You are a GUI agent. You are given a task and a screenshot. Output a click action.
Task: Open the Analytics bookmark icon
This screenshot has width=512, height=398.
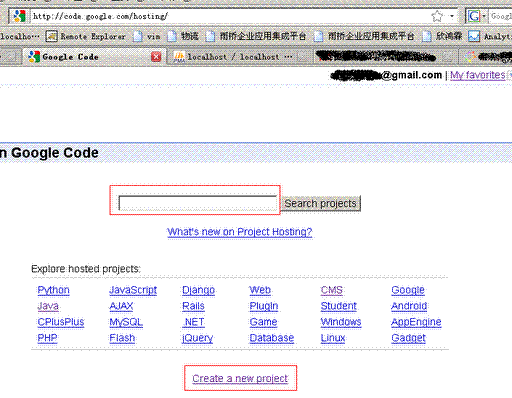474,36
